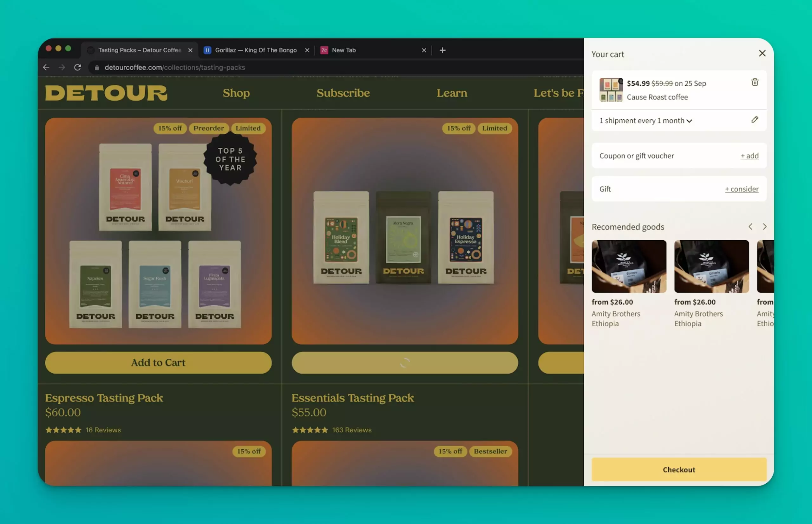View the 163 Reviews link
This screenshot has width=812, height=524.
click(351, 430)
